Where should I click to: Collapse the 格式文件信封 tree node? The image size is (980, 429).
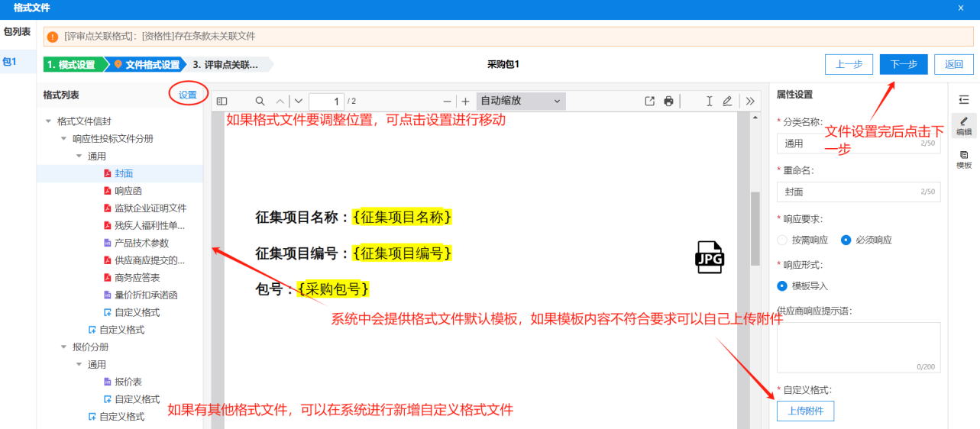coord(49,121)
